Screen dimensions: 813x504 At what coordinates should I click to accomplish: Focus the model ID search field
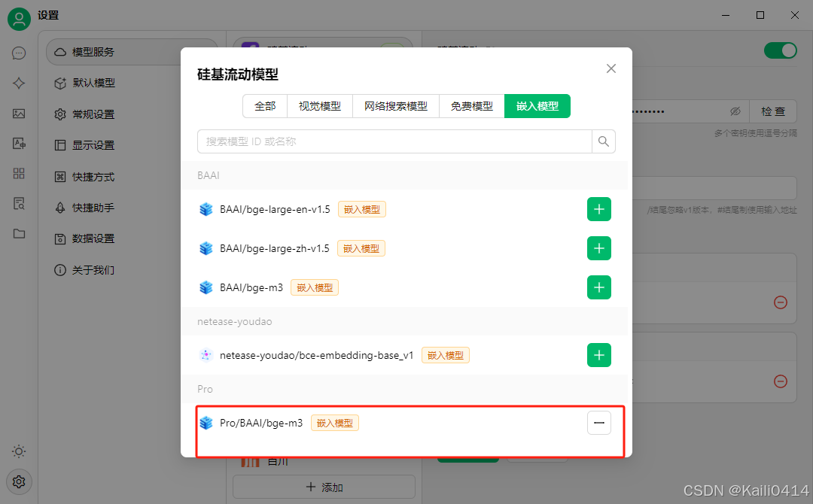point(394,141)
